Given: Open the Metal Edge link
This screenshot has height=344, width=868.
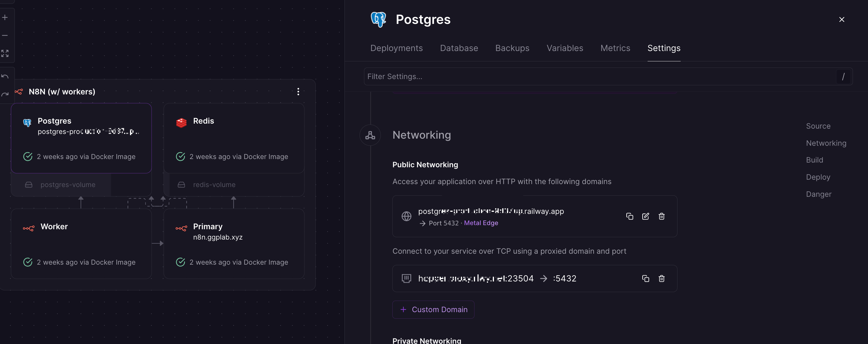Looking at the screenshot, I should click(481, 223).
